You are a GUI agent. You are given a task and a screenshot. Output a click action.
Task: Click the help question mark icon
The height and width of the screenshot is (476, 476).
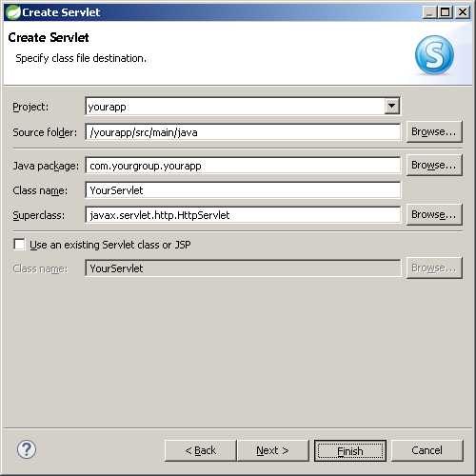(x=27, y=449)
